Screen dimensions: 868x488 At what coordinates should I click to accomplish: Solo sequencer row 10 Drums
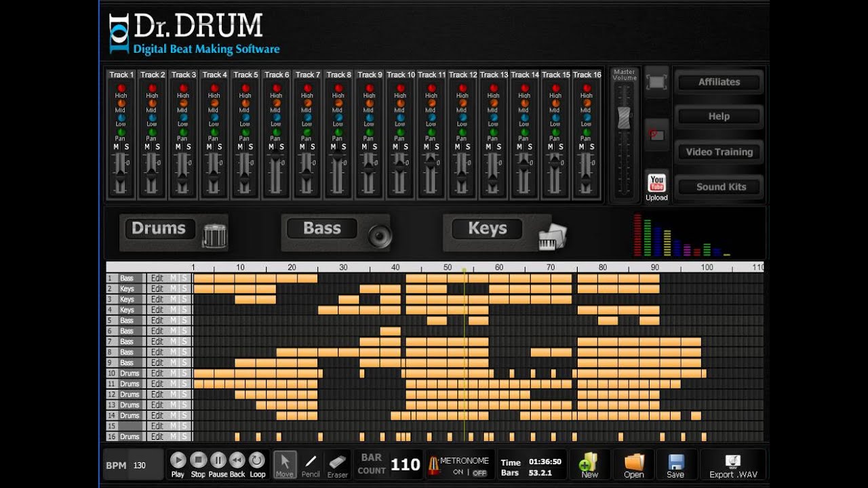[183, 373]
